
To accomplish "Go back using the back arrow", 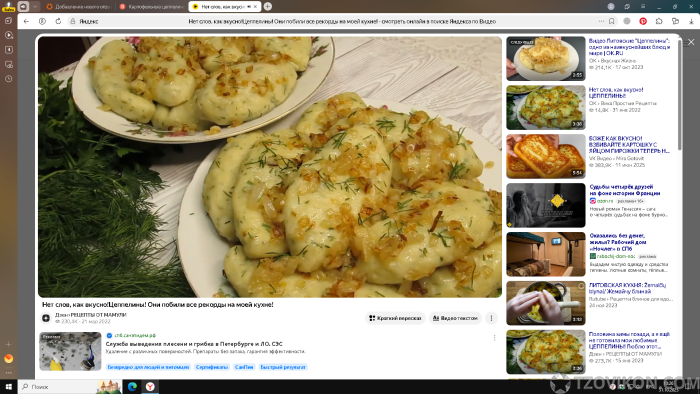I will tap(26, 21).
